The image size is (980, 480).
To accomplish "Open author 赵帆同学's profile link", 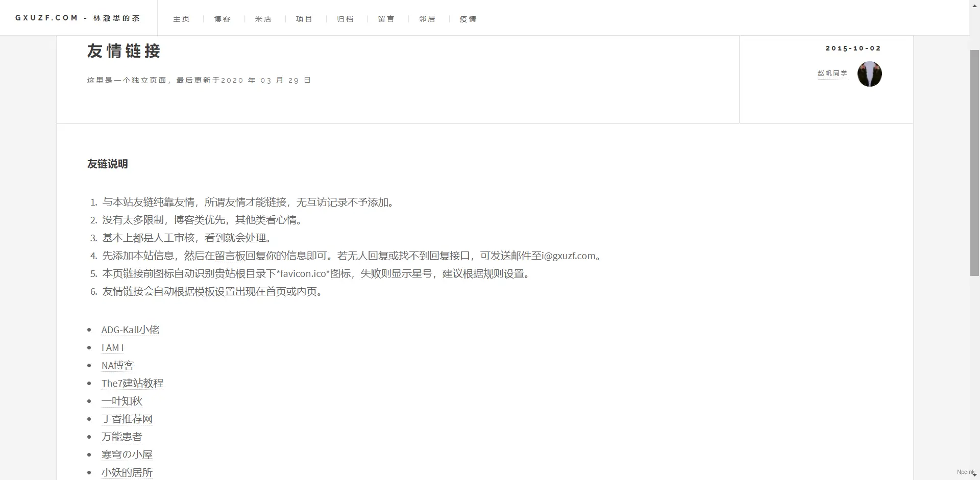I will coord(832,73).
